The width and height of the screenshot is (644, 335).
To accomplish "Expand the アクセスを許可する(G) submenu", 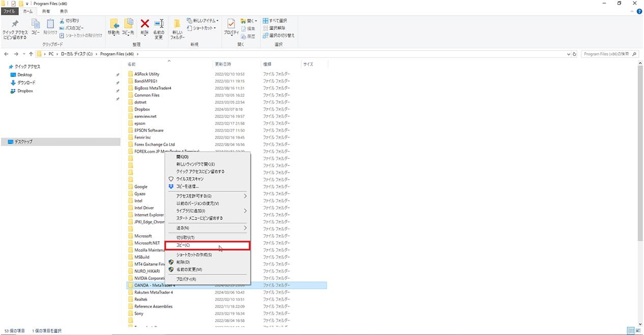I will [245, 196].
